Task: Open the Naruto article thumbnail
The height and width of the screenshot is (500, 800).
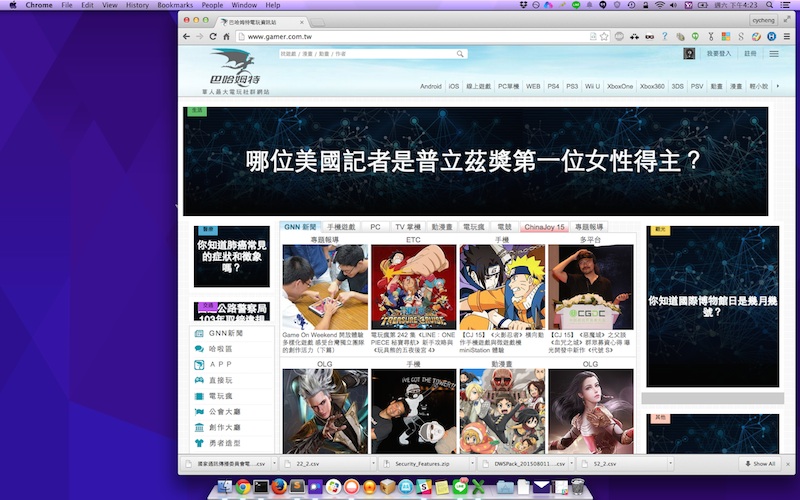Action: point(502,287)
